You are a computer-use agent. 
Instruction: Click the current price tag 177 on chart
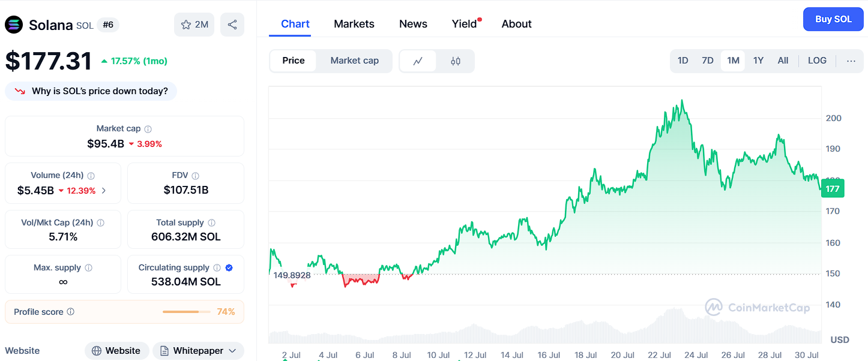[x=832, y=189]
